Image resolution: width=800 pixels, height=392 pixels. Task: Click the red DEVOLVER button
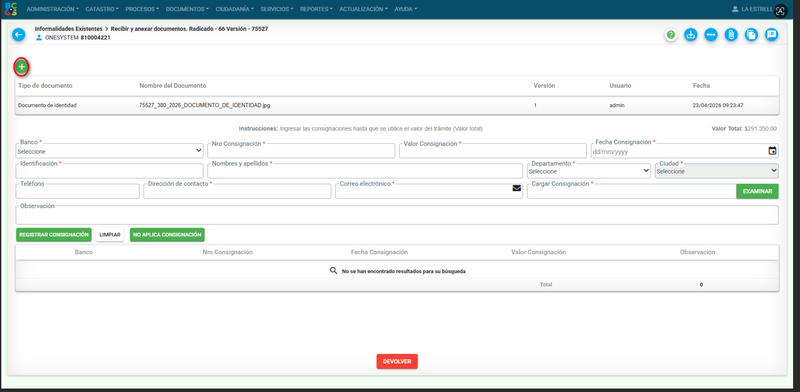pyautogui.click(x=397, y=361)
